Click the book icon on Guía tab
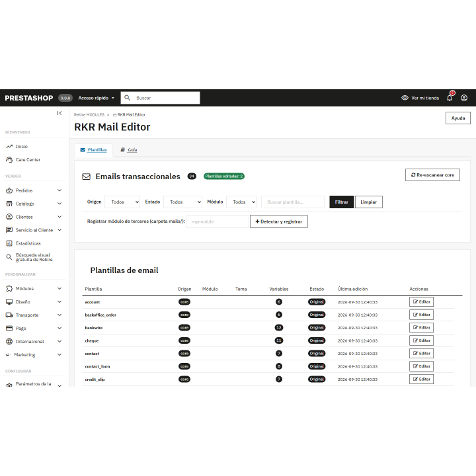The image size is (476, 476). pyautogui.click(x=123, y=149)
